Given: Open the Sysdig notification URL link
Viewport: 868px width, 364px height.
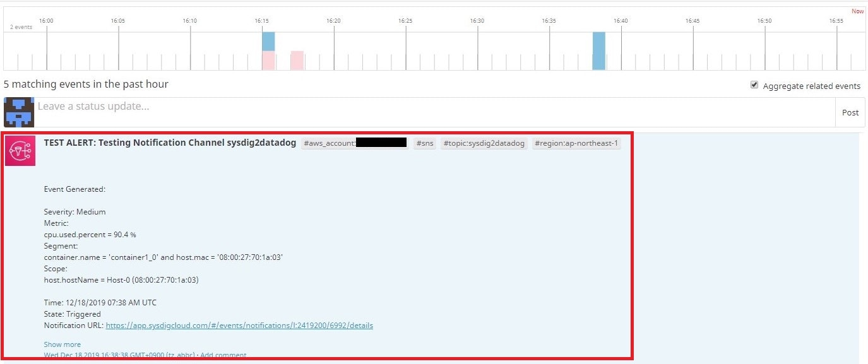Looking at the screenshot, I should [239, 326].
